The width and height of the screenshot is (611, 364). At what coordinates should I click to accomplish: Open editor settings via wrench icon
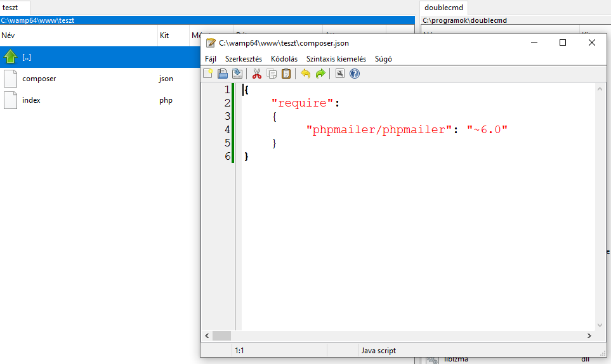(340, 74)
